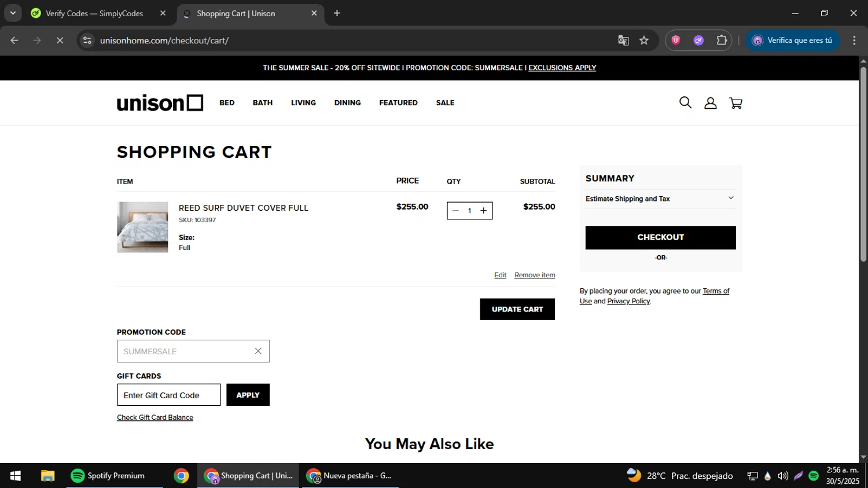This screenshot has width=868, height=488.
Task: Open the BED menu
Action: click(x=227, y=103)
